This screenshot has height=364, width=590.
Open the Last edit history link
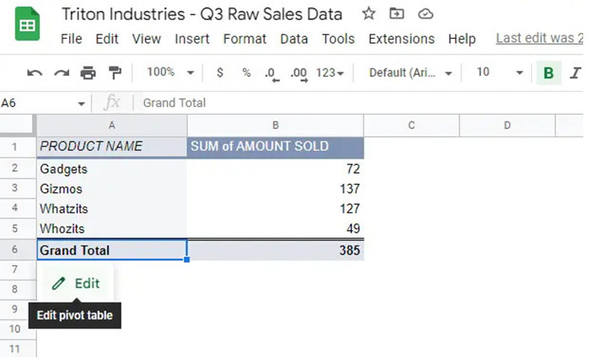(x=539, y=38)
